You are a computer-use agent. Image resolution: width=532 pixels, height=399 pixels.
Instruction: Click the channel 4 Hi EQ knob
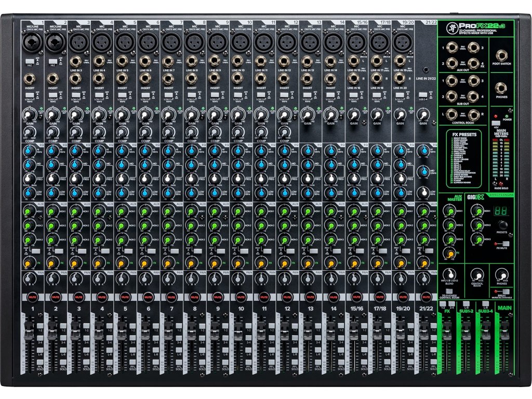coord(98,151)
